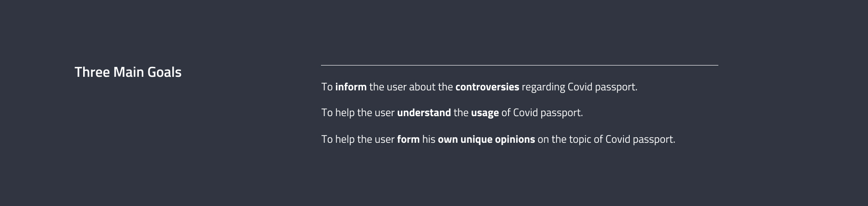Click the bold word "form"
This screenshot has height=206, width=868.
click(x=408, y=139)
